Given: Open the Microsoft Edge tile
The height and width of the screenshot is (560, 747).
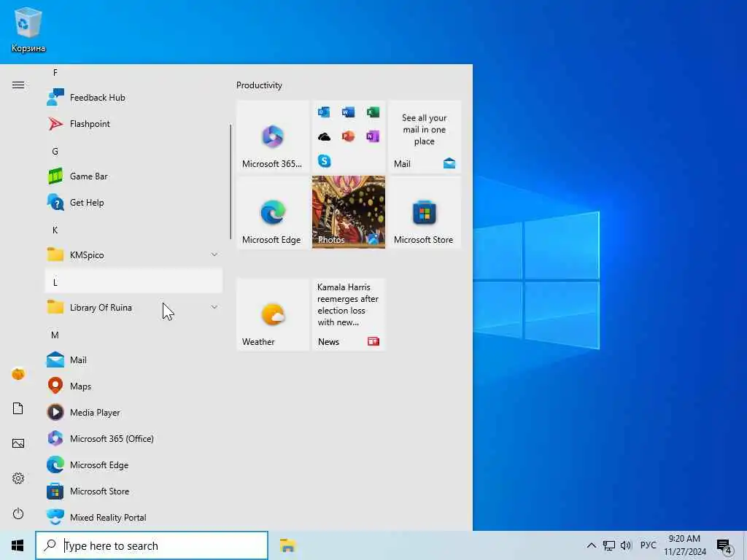Looking at the screenshot, I should [x=273, y=212].
